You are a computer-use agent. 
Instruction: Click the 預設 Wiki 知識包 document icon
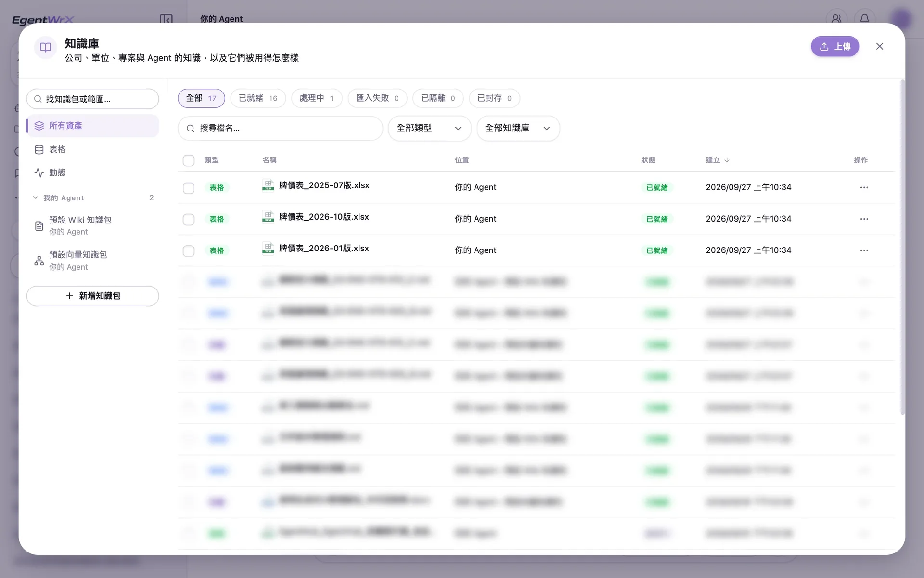click(x=39, y=226)
